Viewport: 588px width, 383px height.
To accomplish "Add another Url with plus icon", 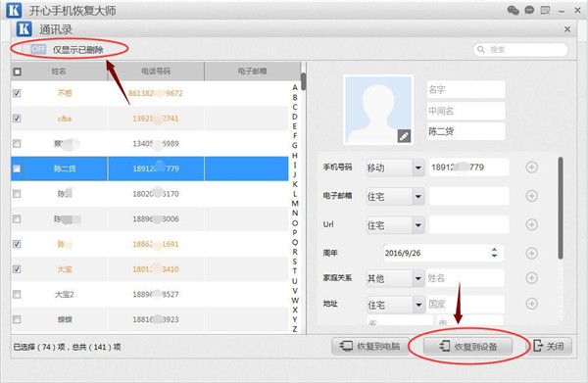I will tap(531, 224).
